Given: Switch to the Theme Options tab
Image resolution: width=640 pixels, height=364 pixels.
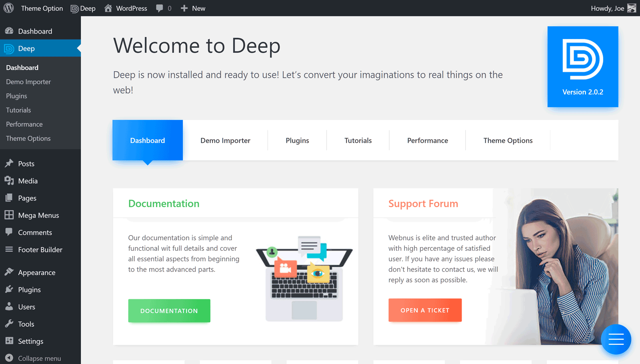Looking at the screenshot, I should pyautogui.click(x=508, y=140).
